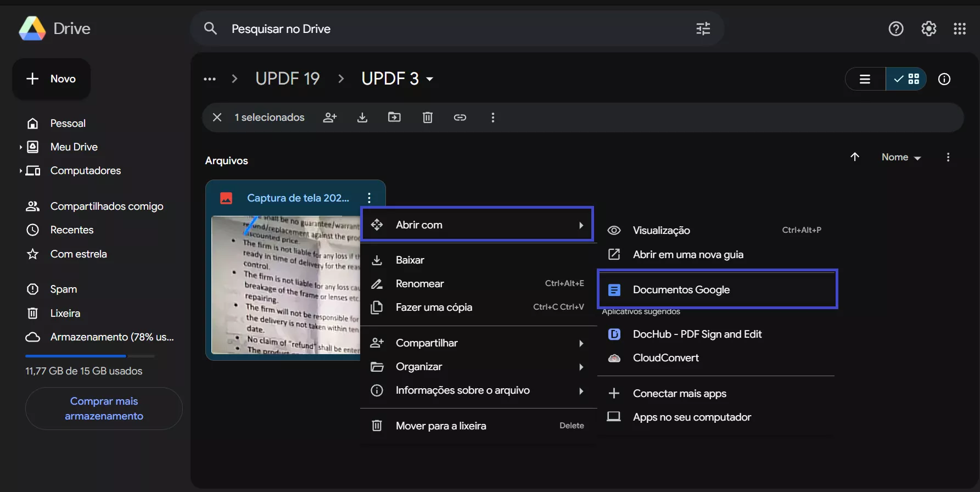Screen dimensions: 980x492
Task: Copy link using the link icon
Action: click(x=460, y=118)
